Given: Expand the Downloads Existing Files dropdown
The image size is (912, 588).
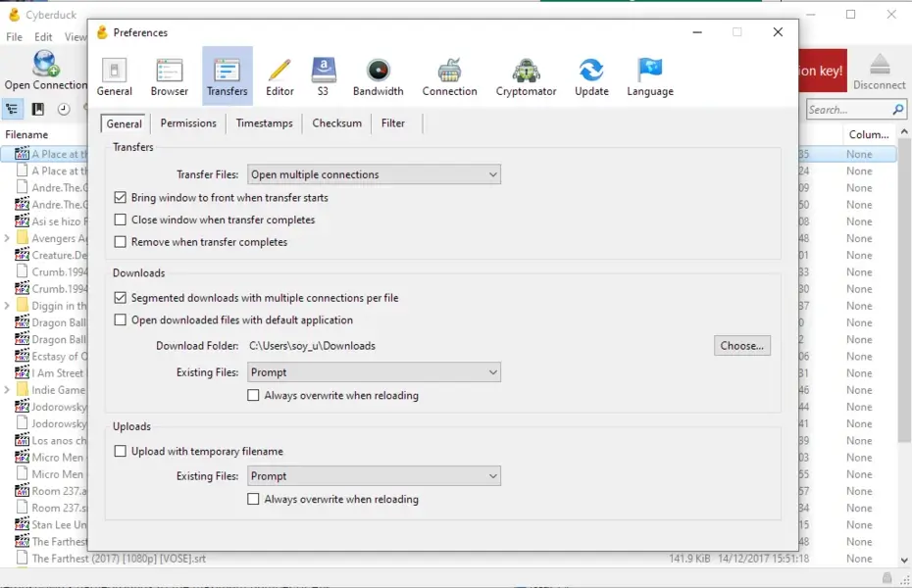Looking at the screenshot, I should pyautogui.click(x=374, y=372).
